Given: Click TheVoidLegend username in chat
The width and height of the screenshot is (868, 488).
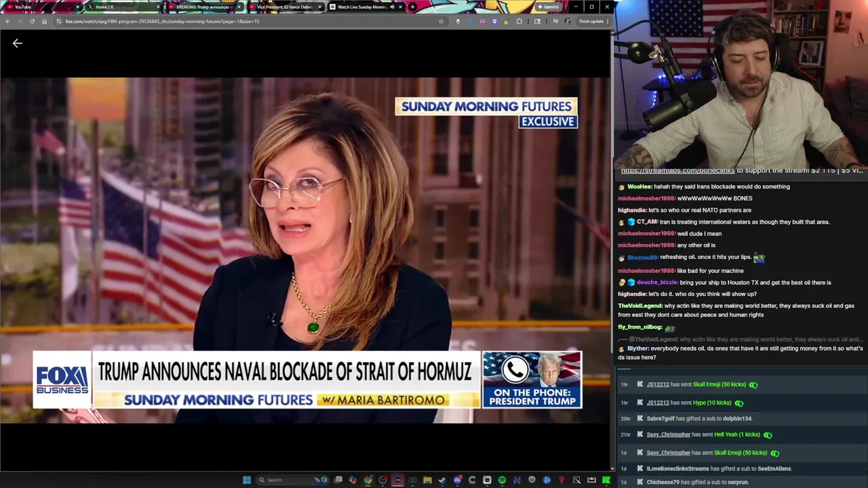Looking at the screenshot, I should [x=639, y=306].
